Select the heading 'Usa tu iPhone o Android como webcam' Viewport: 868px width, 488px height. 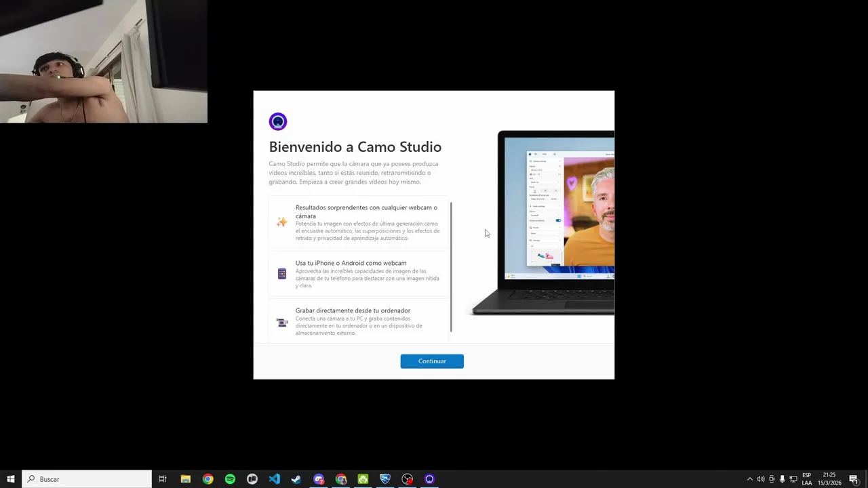coord(351,263)
